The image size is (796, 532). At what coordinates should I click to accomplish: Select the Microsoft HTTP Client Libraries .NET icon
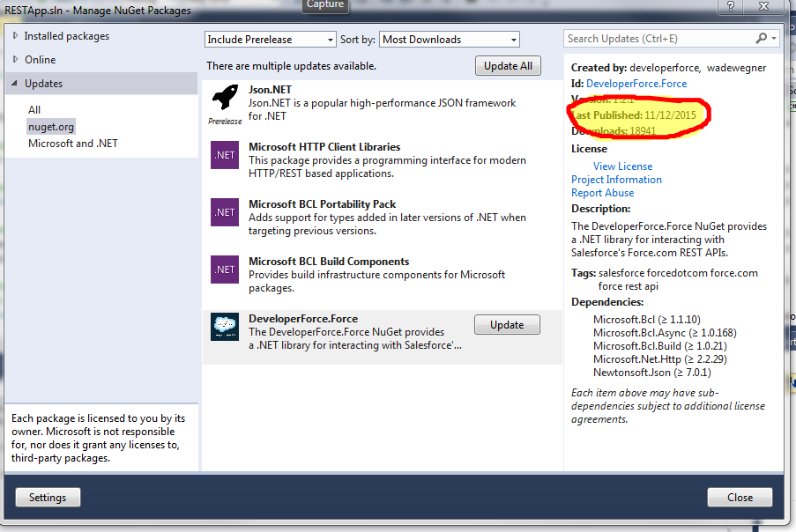click(226, 156)
